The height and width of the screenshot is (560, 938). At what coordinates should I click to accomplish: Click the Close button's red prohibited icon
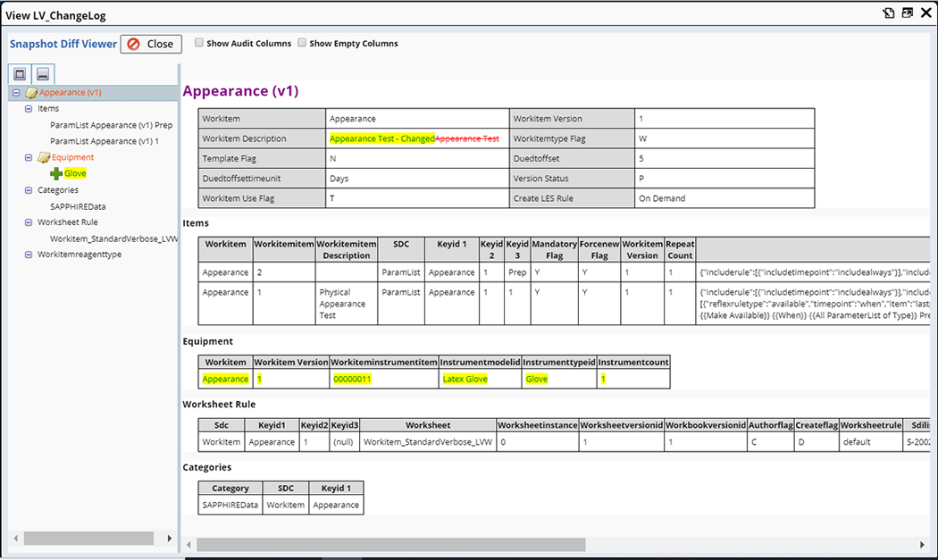pyautogui.click(x=133, y=44)
